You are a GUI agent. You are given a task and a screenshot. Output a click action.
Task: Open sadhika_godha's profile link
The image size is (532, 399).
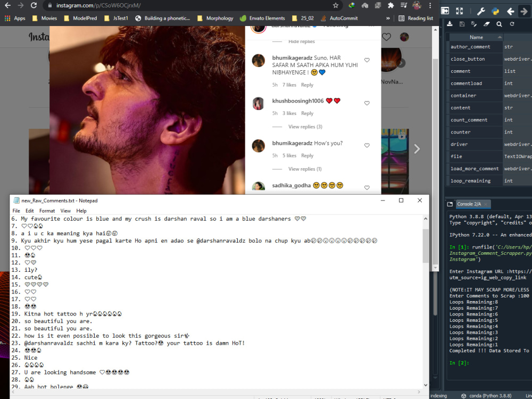coord(291,185)
